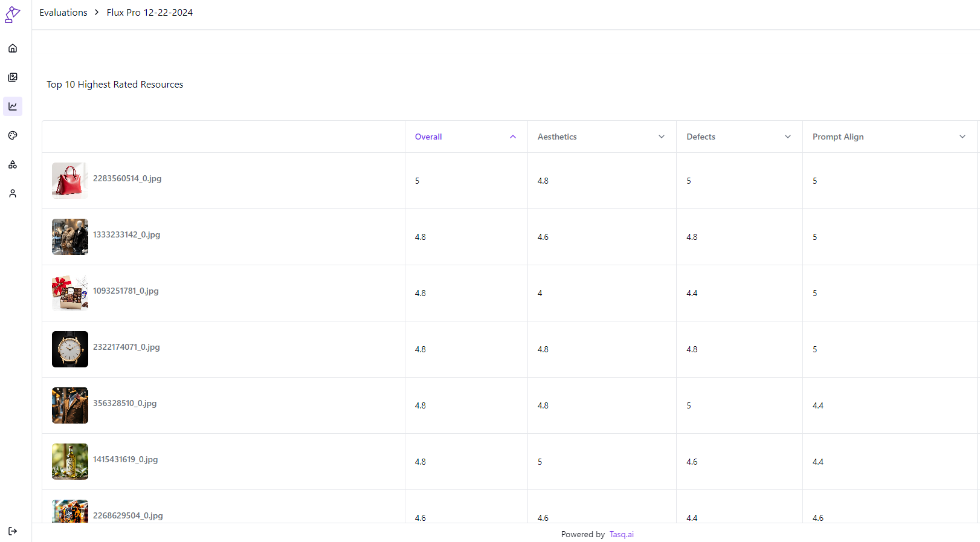
Task: Open the Tasq.ai footer link
Action: [x=622, y=534]
